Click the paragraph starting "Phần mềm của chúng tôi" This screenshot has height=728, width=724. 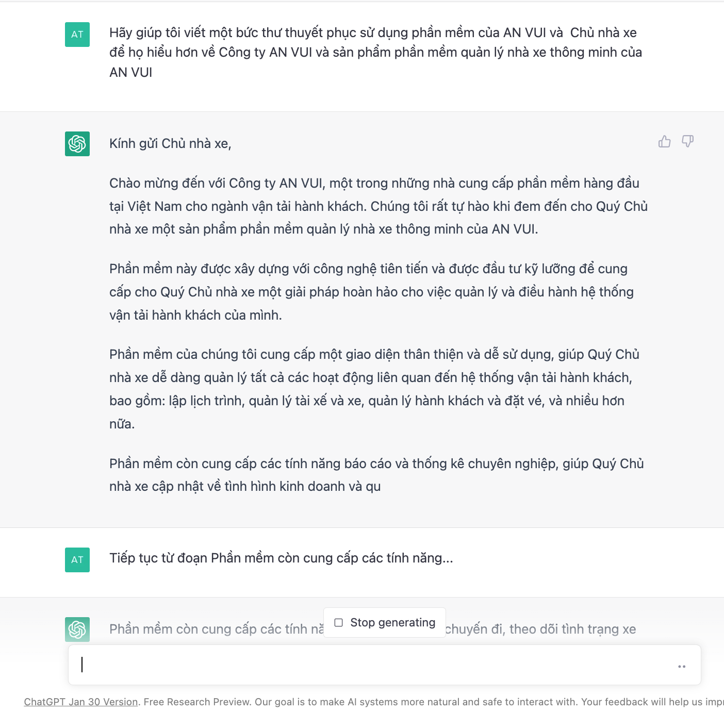374,389
